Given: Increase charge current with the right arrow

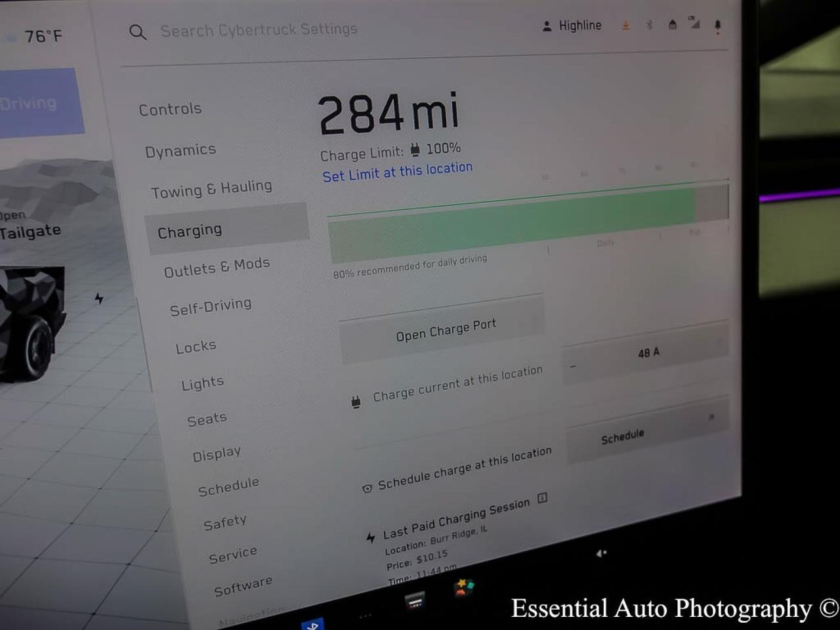Looking at the screenshot, I should (719, 341).
